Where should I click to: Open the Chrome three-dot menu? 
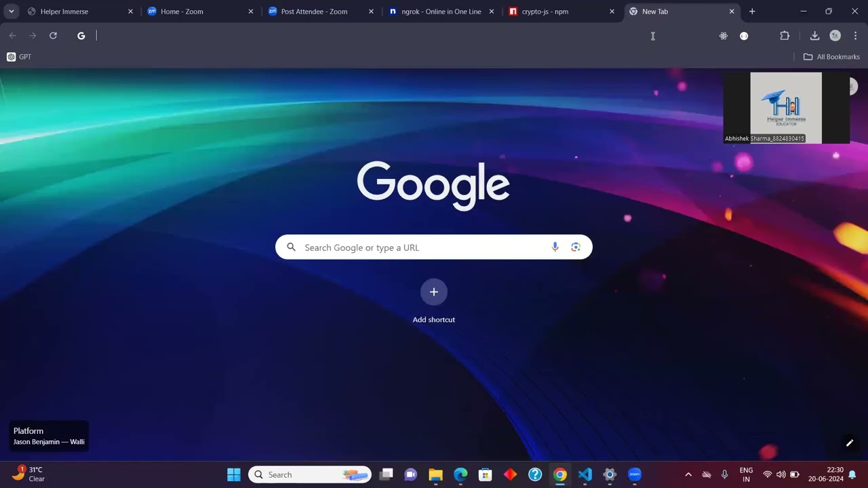[x=855, y=36]
